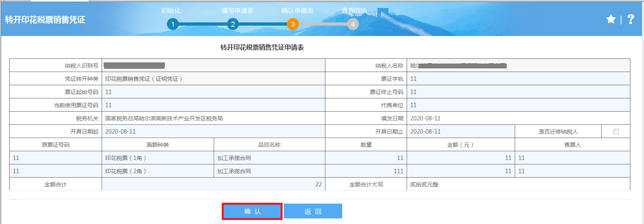Click step 3 circle 确认申请表

coord(293,24)
